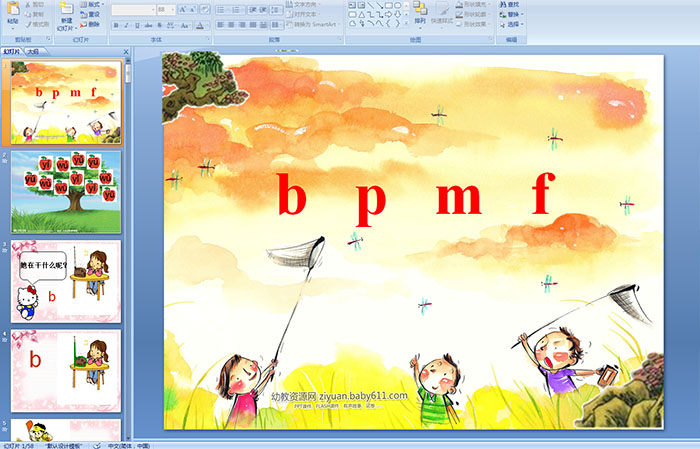Open the Select (选择) dropdown
The image size is (700, 449).
pyautogui.click(x=512, y=24)
